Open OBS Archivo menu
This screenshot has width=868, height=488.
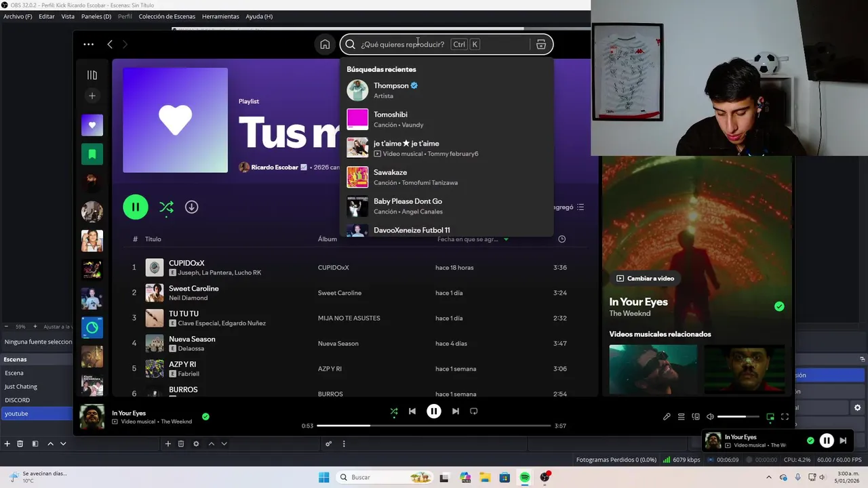point(18,16)
